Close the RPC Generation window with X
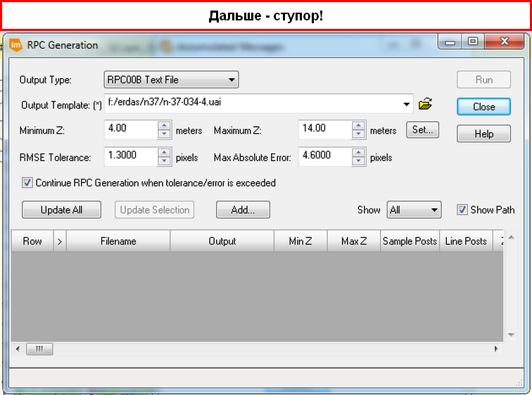The image size is (532, 395). (505, 42)
